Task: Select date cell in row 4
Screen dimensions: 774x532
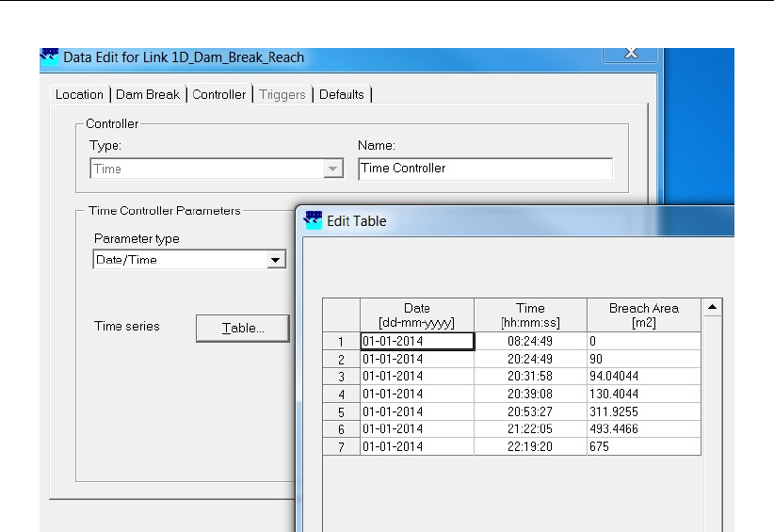Action: [417, 395]
